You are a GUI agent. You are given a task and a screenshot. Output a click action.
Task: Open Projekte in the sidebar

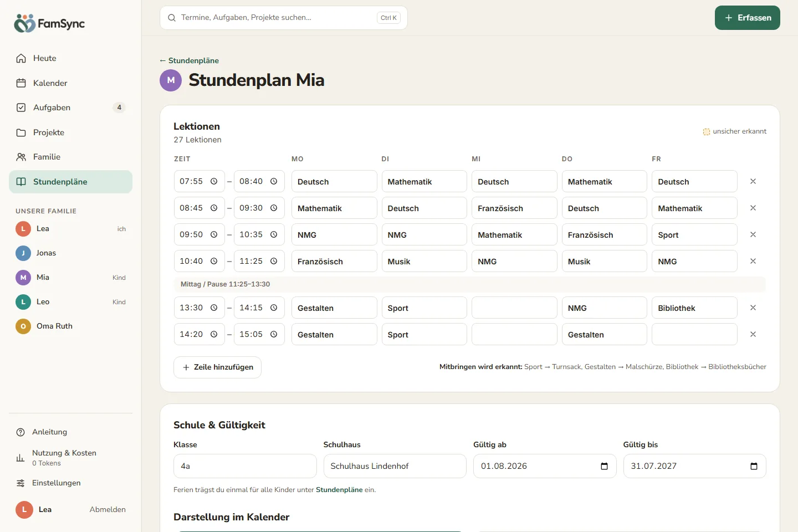click(70, 132)
